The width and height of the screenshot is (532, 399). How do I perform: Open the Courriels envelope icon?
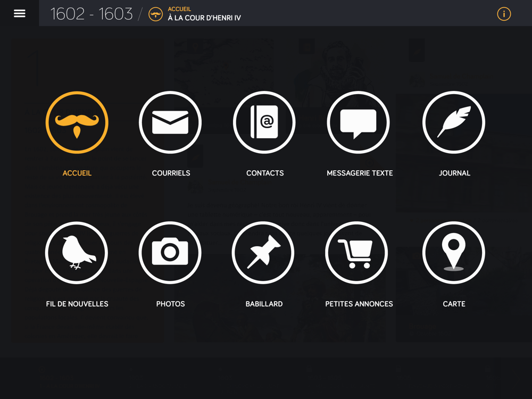[170, 122]
